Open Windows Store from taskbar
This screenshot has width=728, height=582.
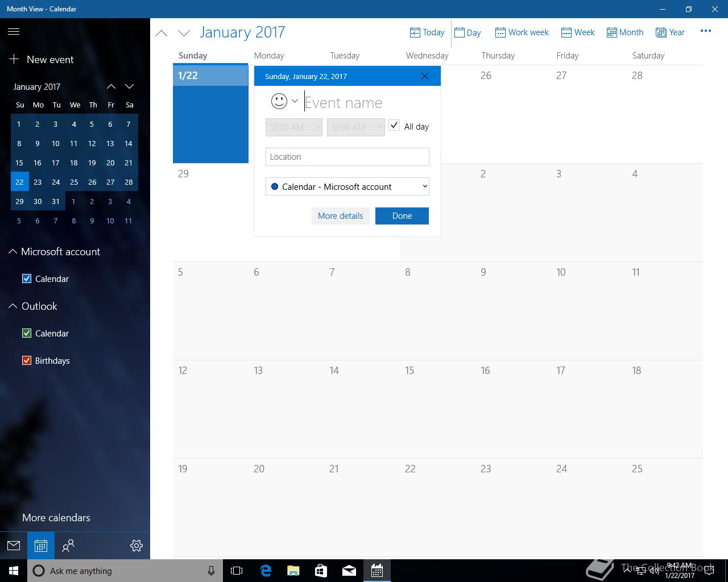(x=321, y=571)
